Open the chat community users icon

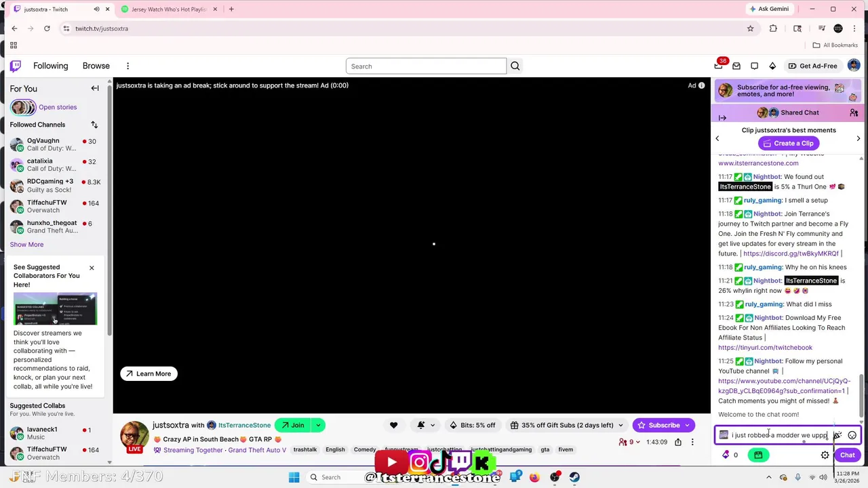click(854, 113)
